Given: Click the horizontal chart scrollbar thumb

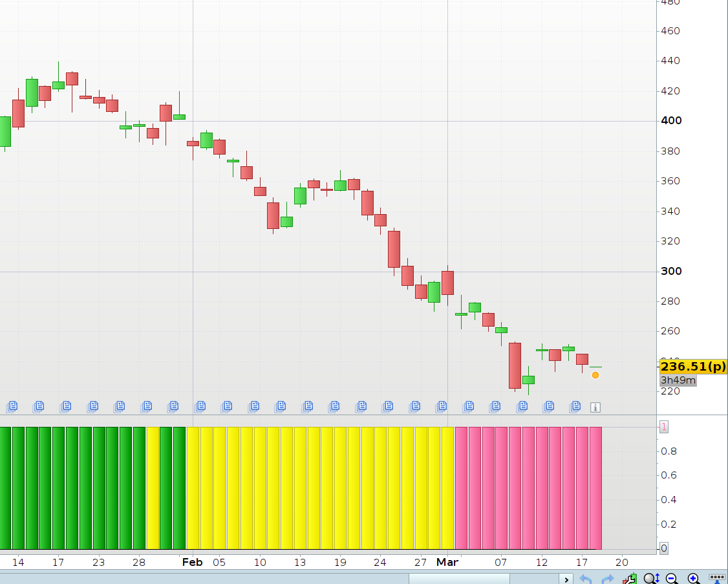Looking at the screenshot, I should pos(459,579).
